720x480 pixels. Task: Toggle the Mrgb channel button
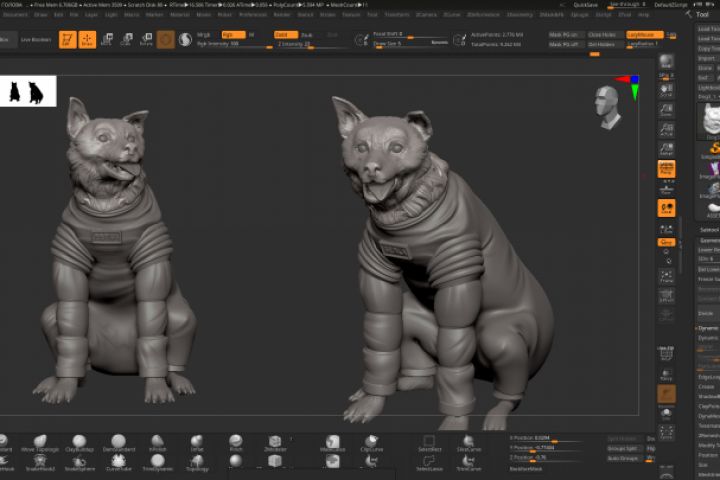click(203, 35)
